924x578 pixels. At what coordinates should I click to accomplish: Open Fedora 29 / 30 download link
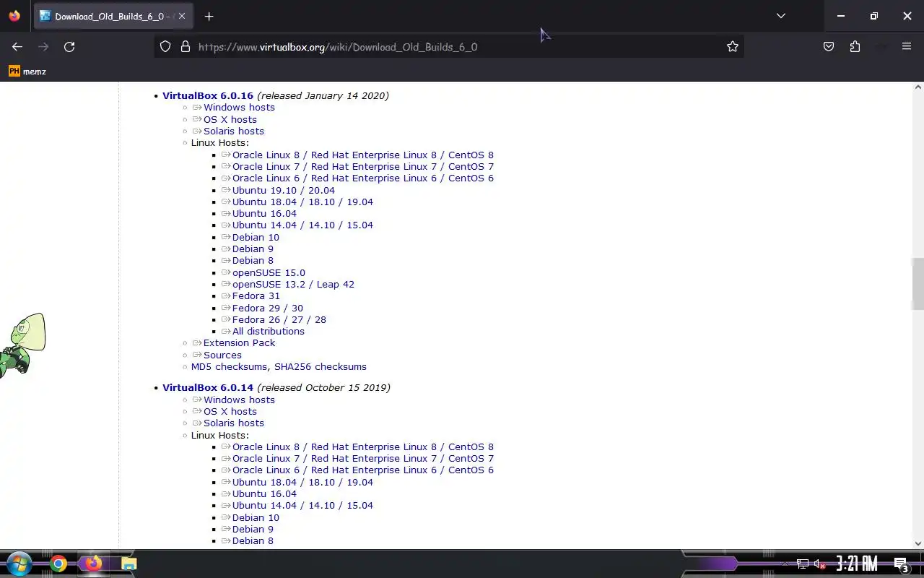[x=267, y=308]
